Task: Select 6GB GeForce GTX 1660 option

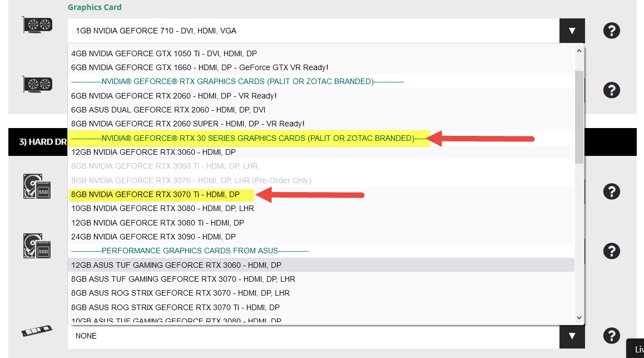Action: [321, 67]
